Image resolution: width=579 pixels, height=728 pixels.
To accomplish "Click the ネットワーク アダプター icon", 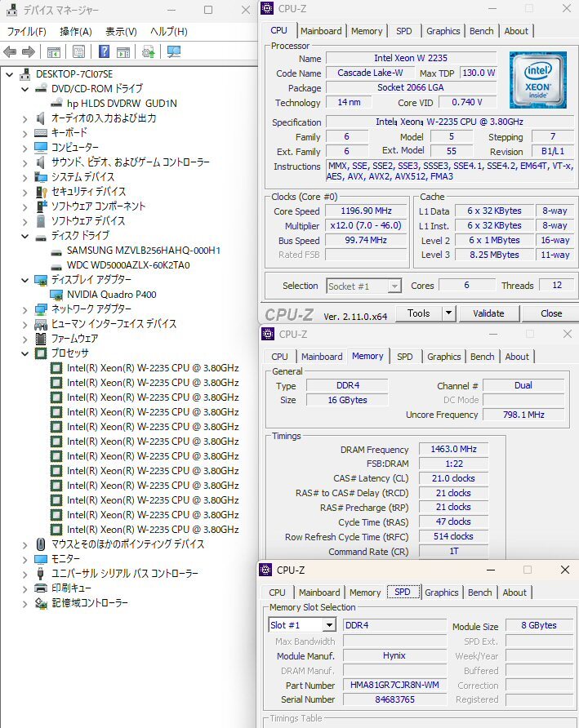I will (x=41, y=309).
